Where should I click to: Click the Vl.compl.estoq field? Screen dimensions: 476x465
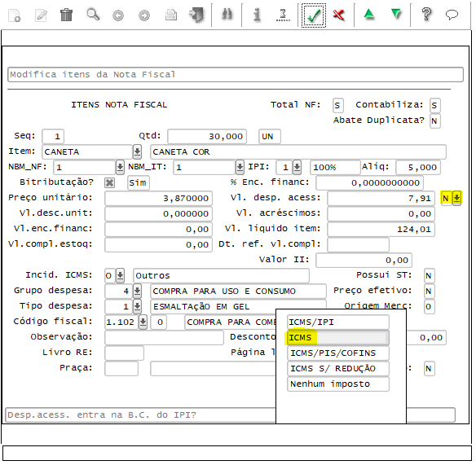click(x=158, y=245)
